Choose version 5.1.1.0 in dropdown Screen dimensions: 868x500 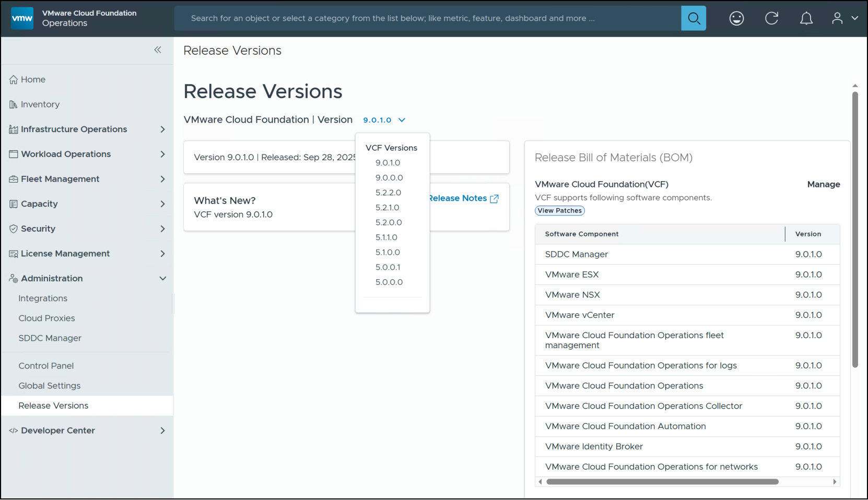(386, 237)
